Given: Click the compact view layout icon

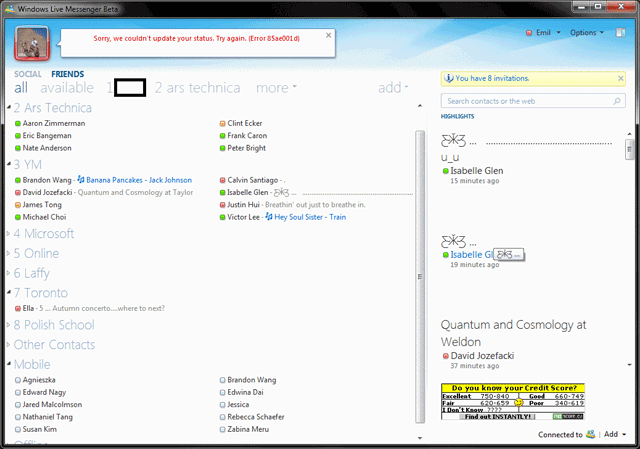Looking at the screenshot, I should coord(620,33).
